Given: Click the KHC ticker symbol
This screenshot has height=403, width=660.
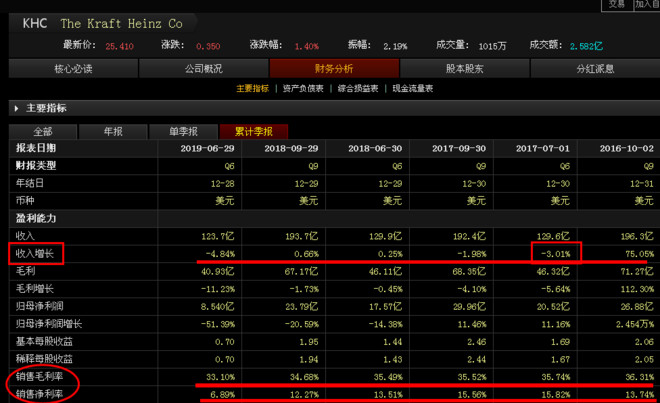Looking at the screenshot, I should click(x=35, y=23).
